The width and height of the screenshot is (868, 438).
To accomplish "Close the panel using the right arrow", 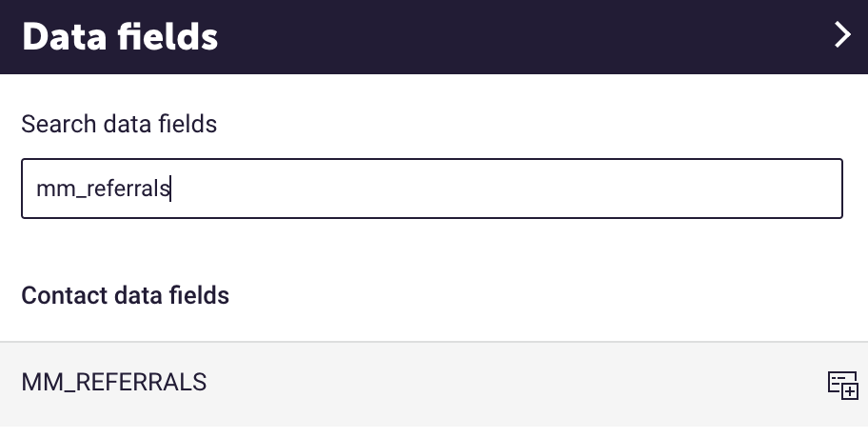I will coord(842,35).
